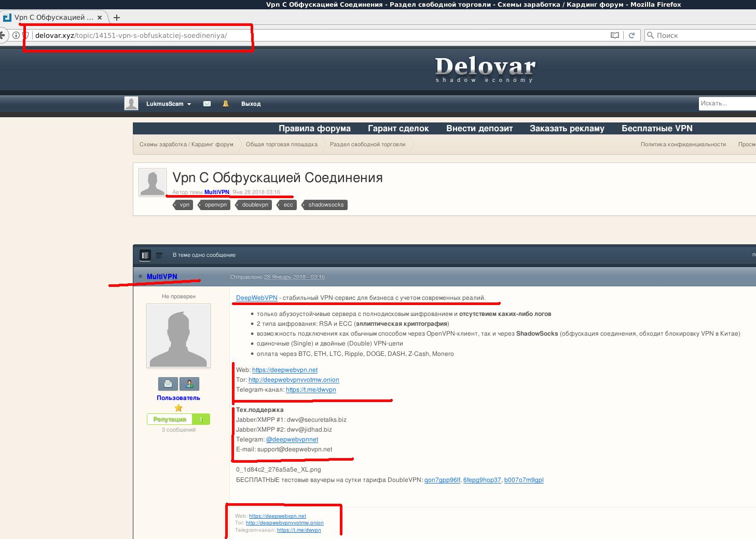Open DeepWebVPN link in post text
756x539 pixels.
pyautogui.click(x=257, y=298)
